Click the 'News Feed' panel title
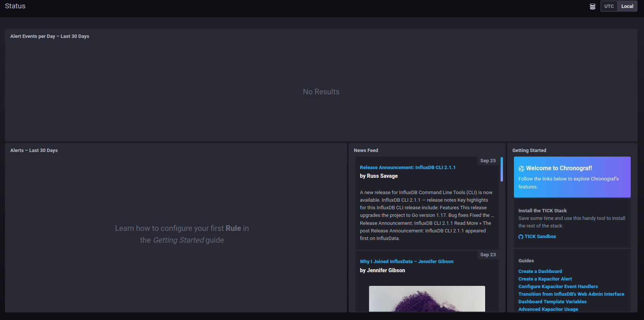Viewport: 644px width, 320px height. [x=366, y=151]
